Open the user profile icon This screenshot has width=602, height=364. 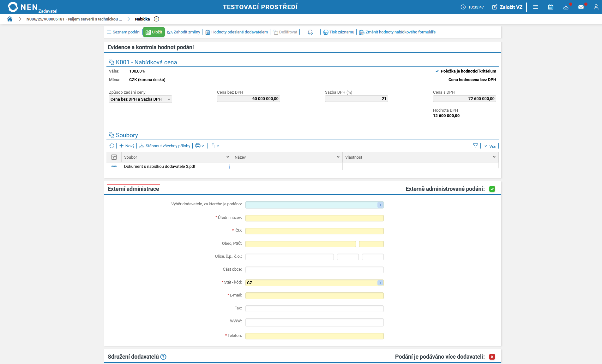(596, 7)
